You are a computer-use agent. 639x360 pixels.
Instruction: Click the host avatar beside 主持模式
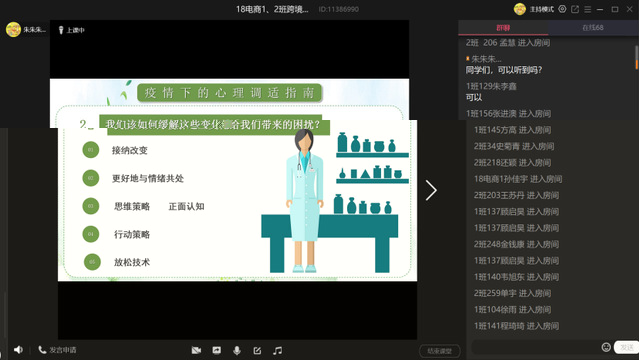[520, 9]
